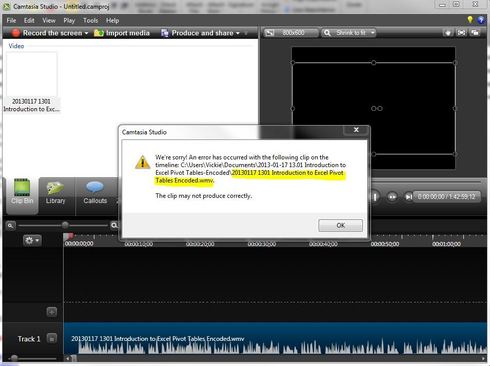Toggle the Track 1 lock button

[x=52, y=338]
